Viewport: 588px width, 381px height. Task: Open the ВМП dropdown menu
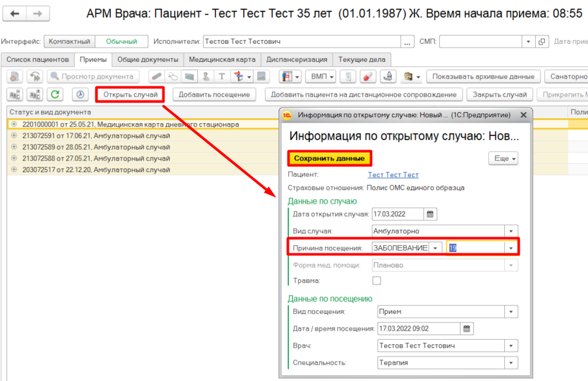pyautogui.click(x=320, y=77)
